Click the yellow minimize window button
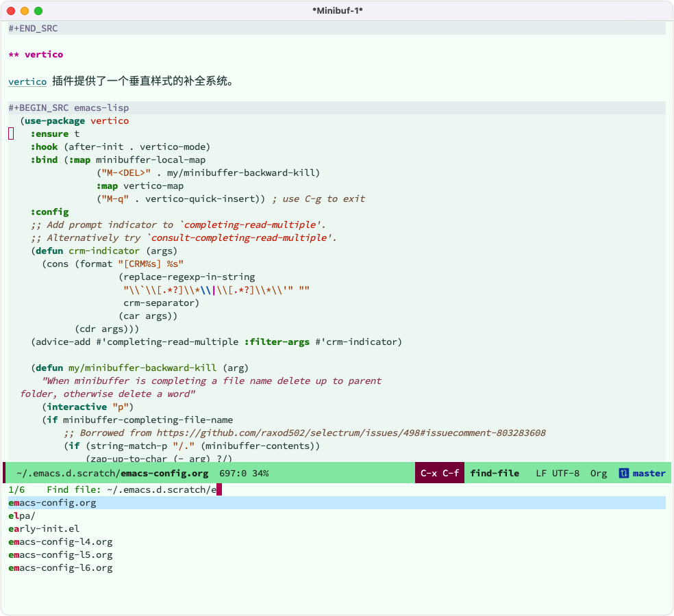 coord(25,11)
